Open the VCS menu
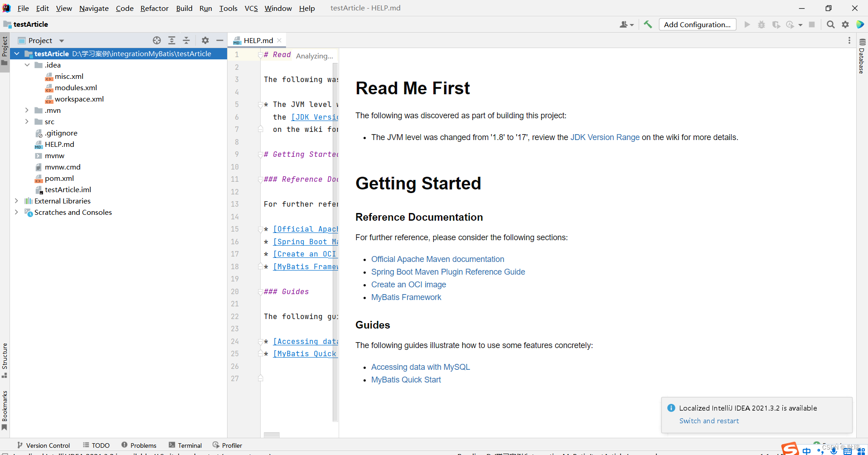 tap(251, 8)
